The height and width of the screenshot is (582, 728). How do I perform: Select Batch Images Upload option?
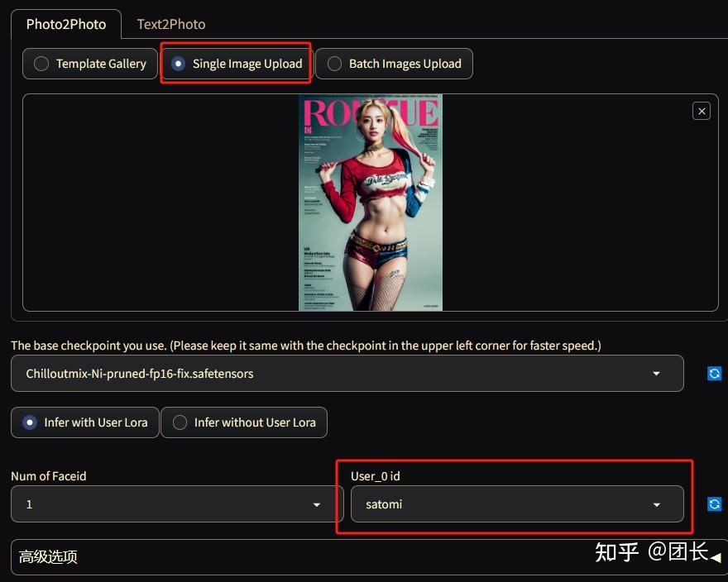(394, 64)
